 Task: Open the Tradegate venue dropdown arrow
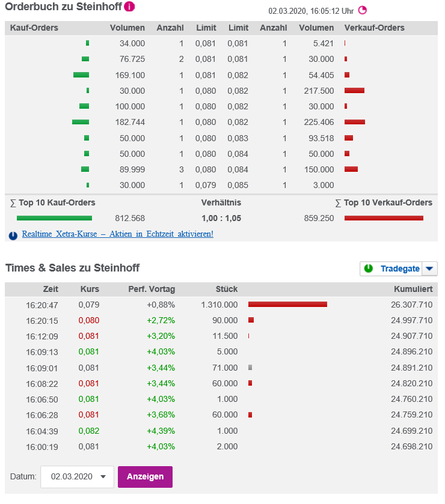[429, 269]
